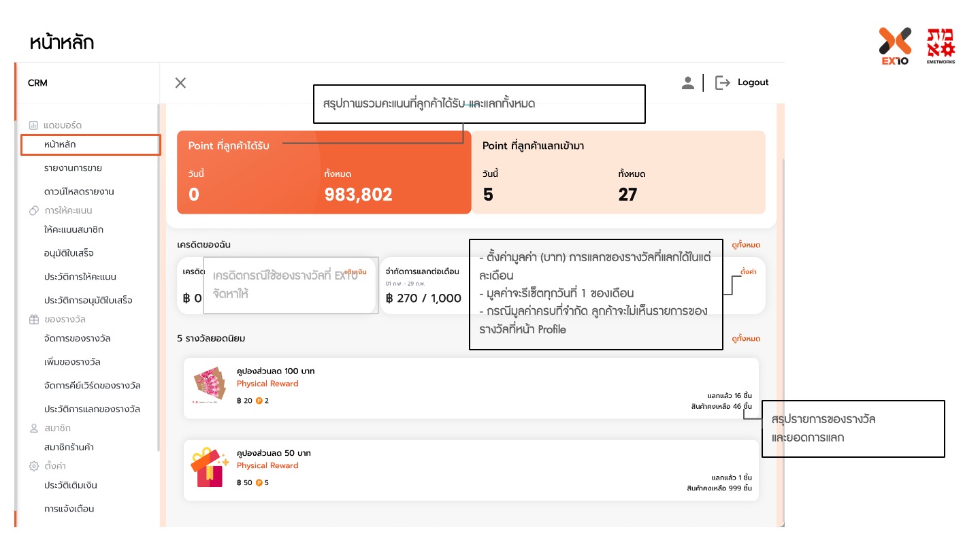
Task: Open ดาวน์โหลดรายงาน in the sidebar
Action: click(x=79, y=192)
